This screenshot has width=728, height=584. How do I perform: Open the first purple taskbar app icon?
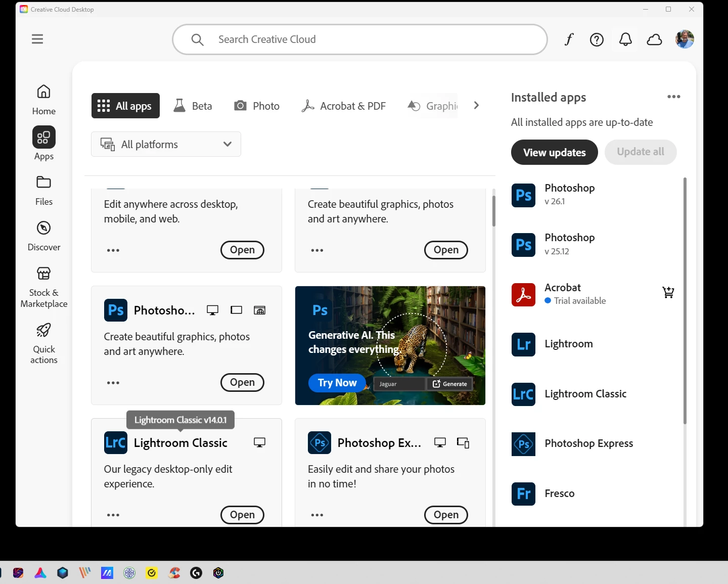click(18, 573)
